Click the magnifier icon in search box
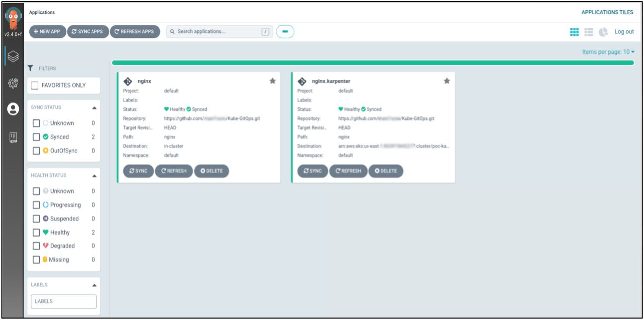This screenshot has width=644, height=320. (172, 32)
